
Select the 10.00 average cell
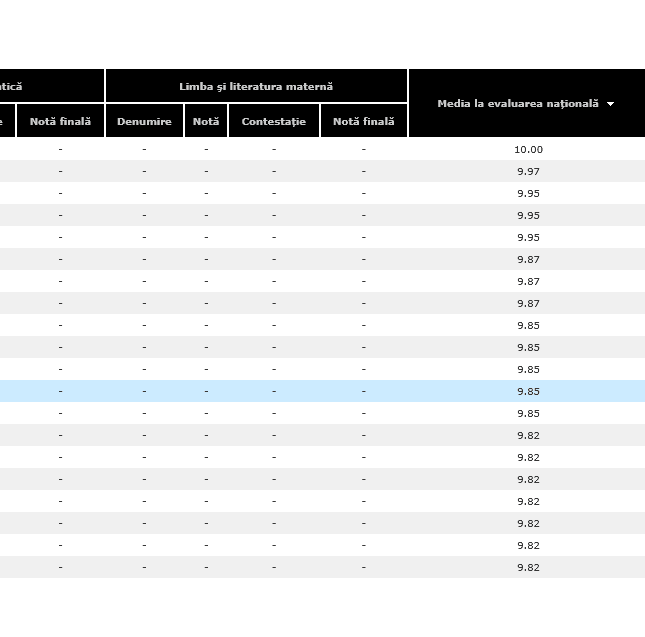pyautogui.click(x=528, y=150)
